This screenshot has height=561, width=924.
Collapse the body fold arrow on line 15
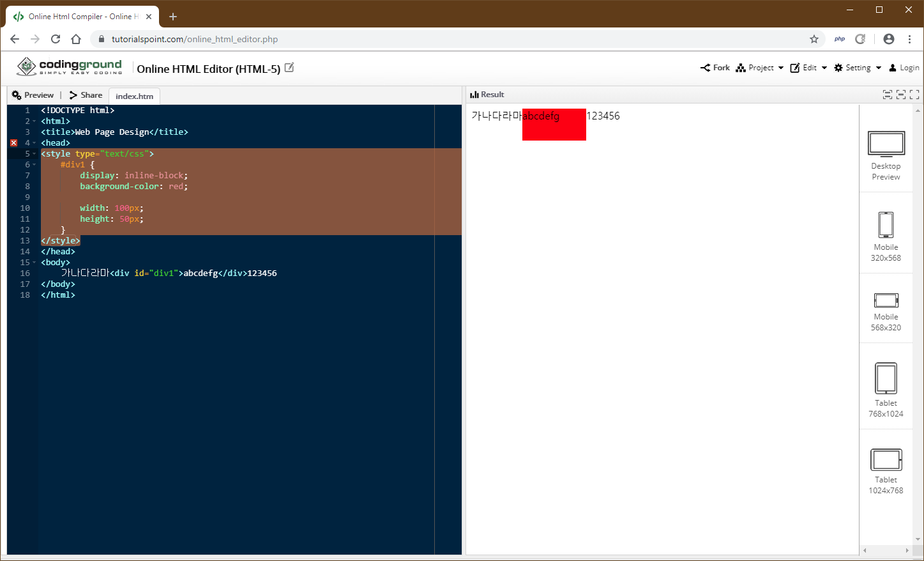[x=34, y=263]
